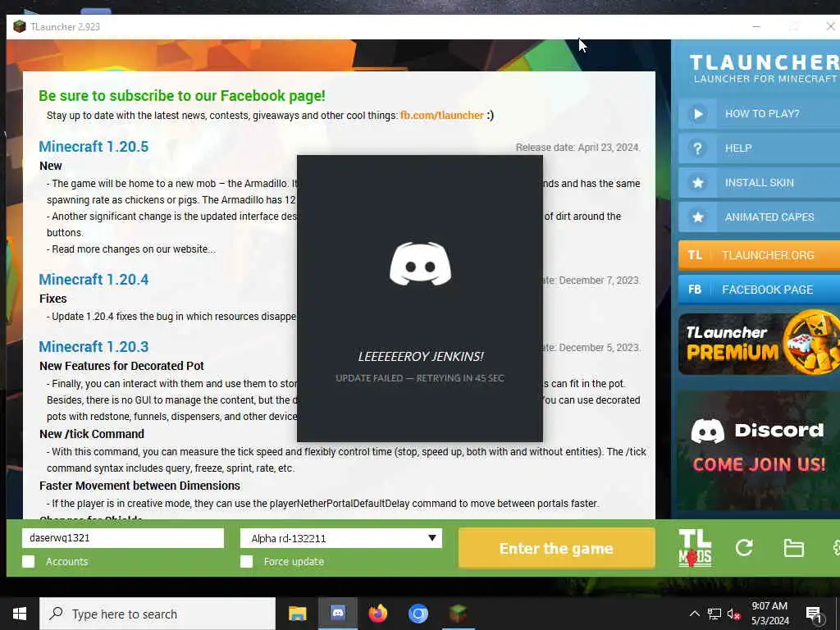Click the How To Play play icon
The height and width of the screenshot is (630, 840).
[697, 113]
